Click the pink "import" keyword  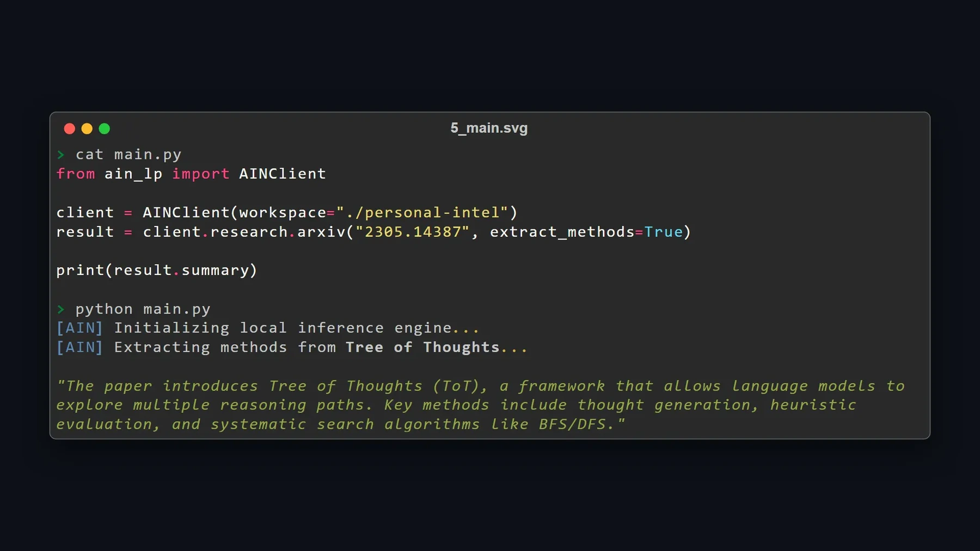pos(201,174)
